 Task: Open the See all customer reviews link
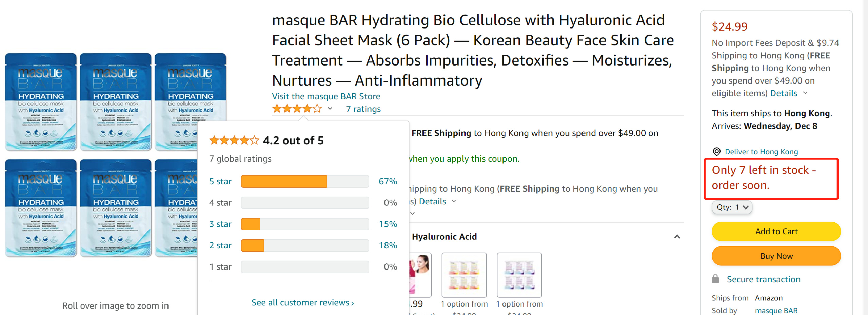[302, 302]
